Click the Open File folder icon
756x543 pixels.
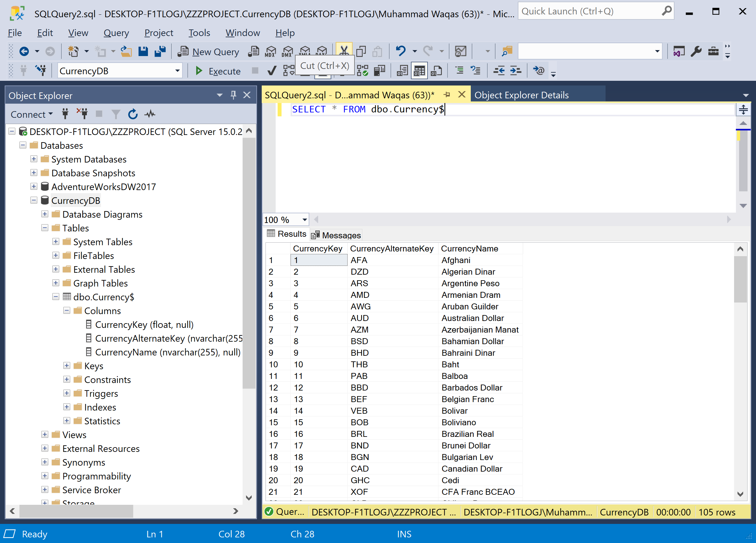(x=126, y=51)
